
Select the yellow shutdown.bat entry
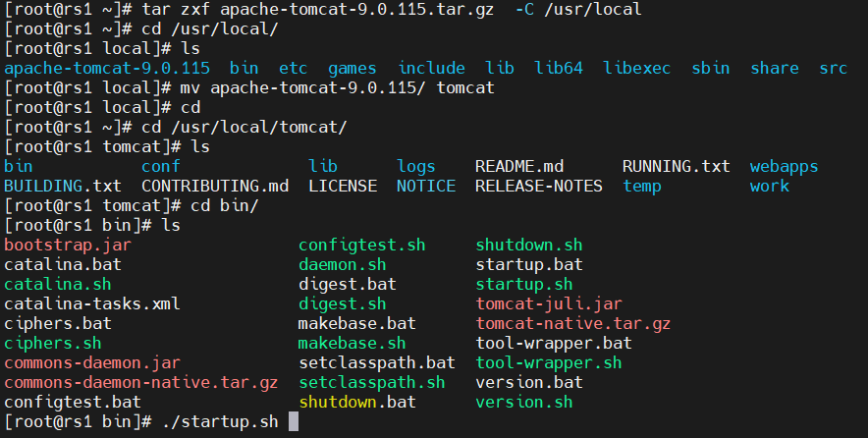[357, 402]
